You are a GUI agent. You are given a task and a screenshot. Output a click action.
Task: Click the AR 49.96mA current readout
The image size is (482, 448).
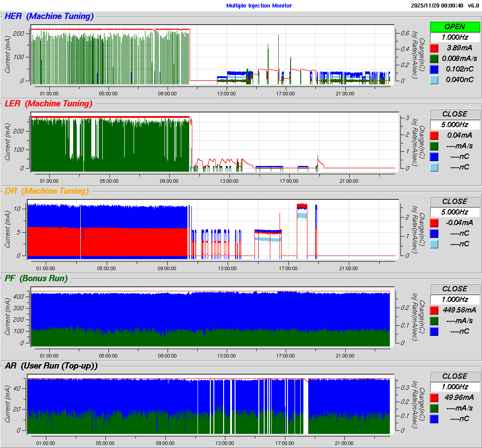coord(459,397)
